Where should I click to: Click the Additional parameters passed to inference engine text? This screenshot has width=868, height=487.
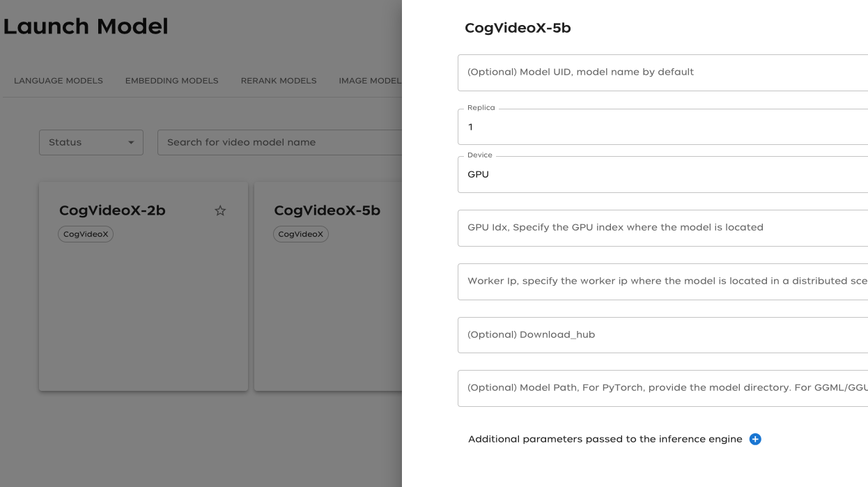[x=605, y=439]
